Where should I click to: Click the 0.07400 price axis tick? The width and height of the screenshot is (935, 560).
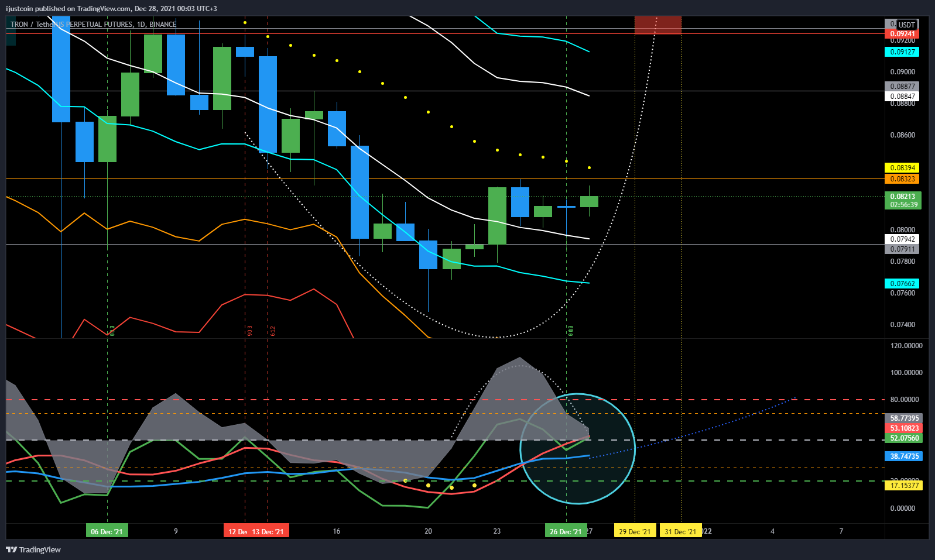[902, 325]
